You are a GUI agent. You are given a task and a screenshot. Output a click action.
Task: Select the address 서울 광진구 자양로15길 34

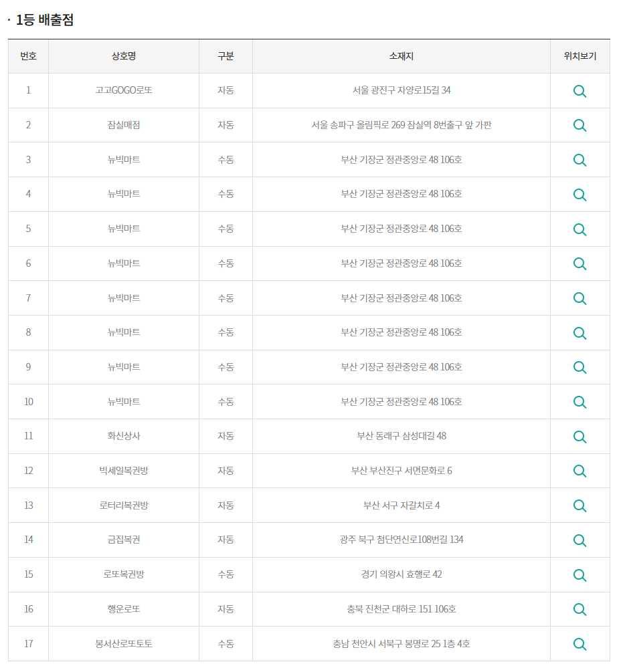pos(402,90)
